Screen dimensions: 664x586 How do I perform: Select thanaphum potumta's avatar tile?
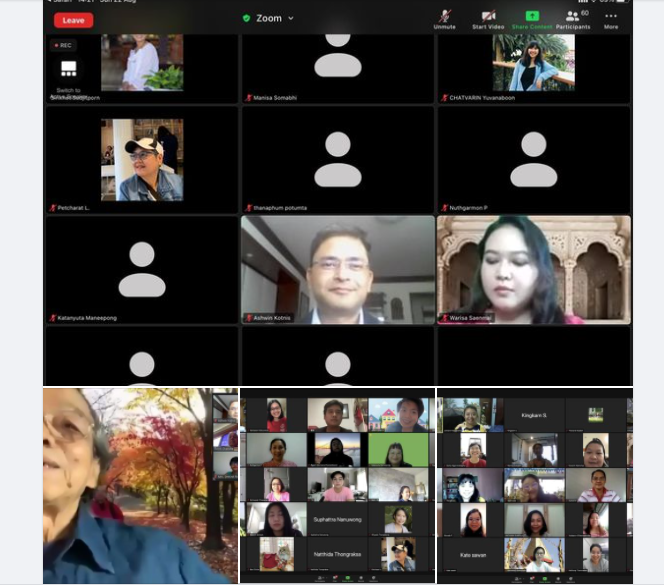[338, 160]
